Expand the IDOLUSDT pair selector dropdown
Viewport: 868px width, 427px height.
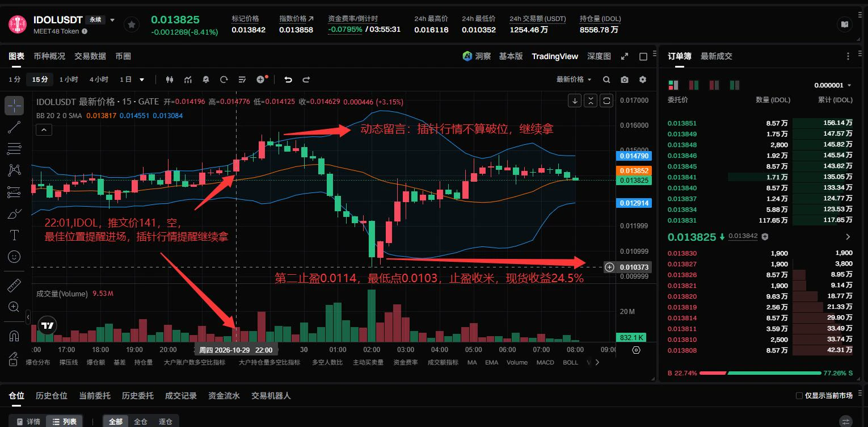click(112, 20)
